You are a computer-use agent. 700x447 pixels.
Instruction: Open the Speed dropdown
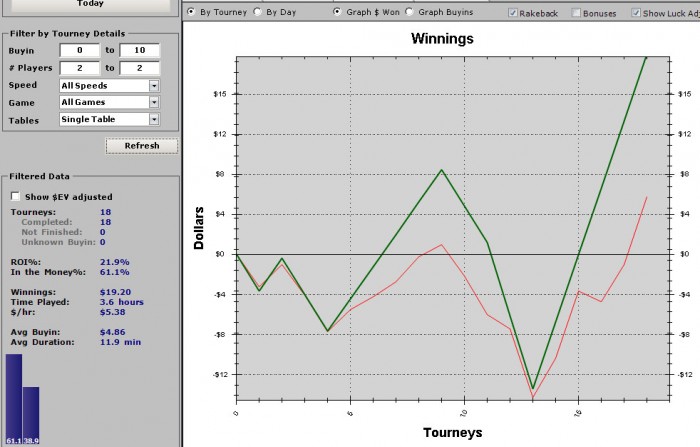[x=110, y=85]
